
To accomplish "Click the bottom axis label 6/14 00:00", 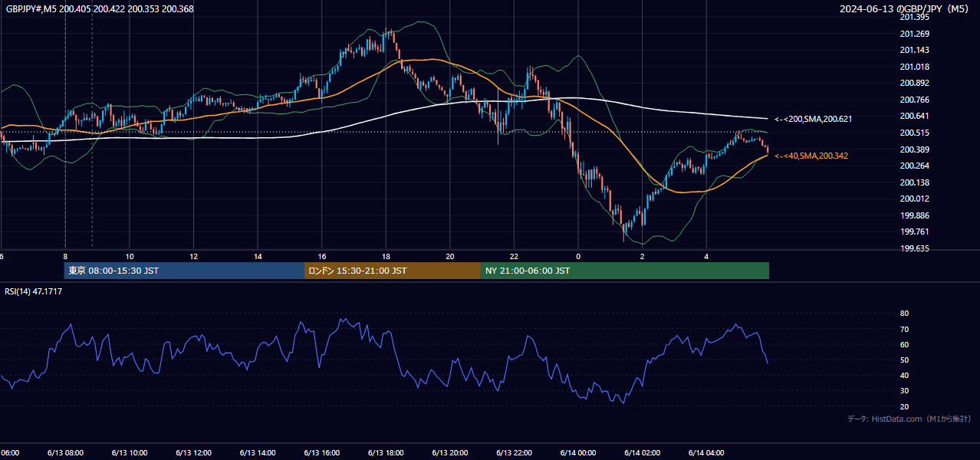I will 578,453.
